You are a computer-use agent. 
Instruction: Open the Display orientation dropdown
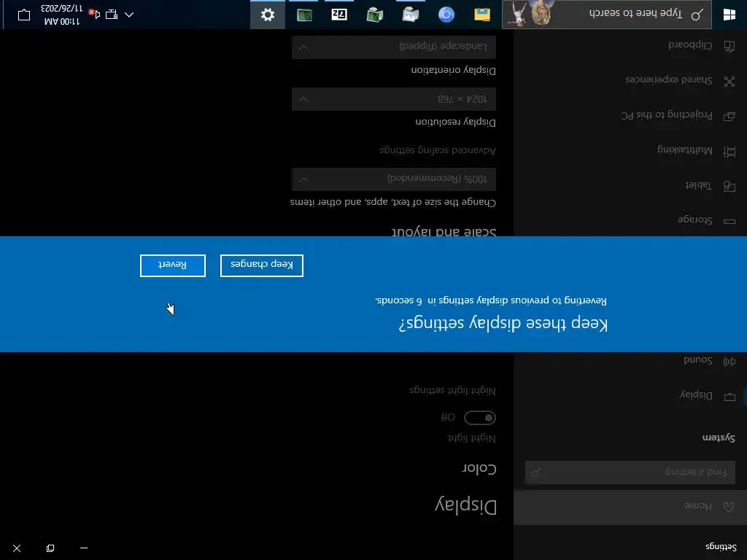pos(393,47)
